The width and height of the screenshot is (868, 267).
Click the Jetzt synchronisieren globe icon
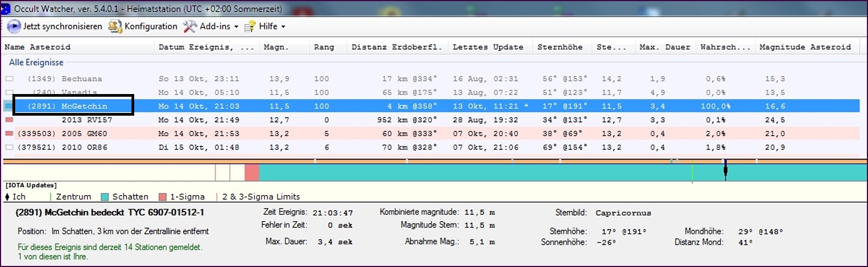pos(14,26)
